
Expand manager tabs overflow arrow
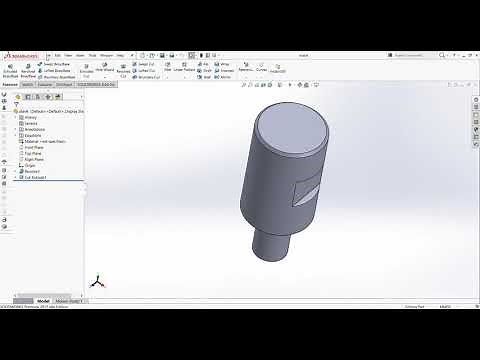(x=81, y=97)
